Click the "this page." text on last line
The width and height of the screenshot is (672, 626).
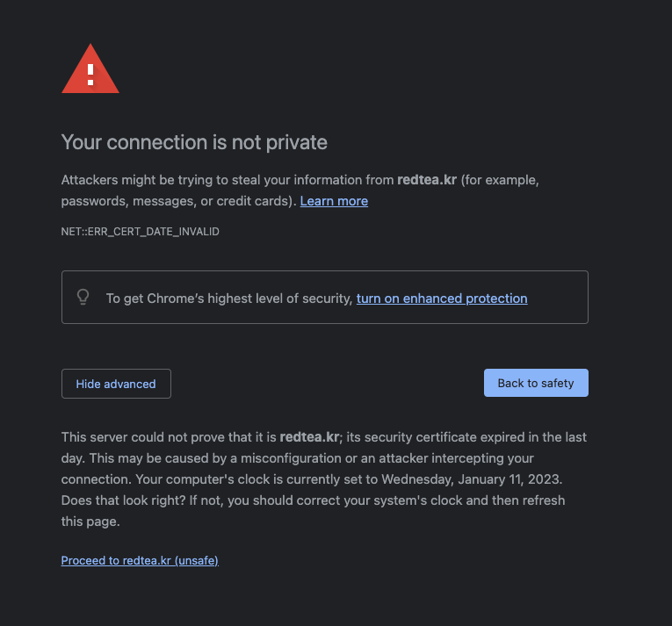click(90, 522)
